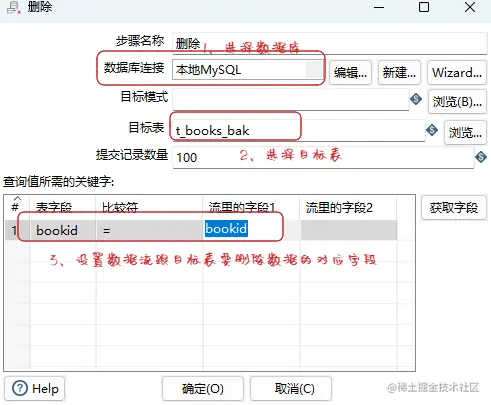The width and height of the screenshot is (491, 405).
Task: Minimize the 删除 dialog window
Action: coord(379,7)
